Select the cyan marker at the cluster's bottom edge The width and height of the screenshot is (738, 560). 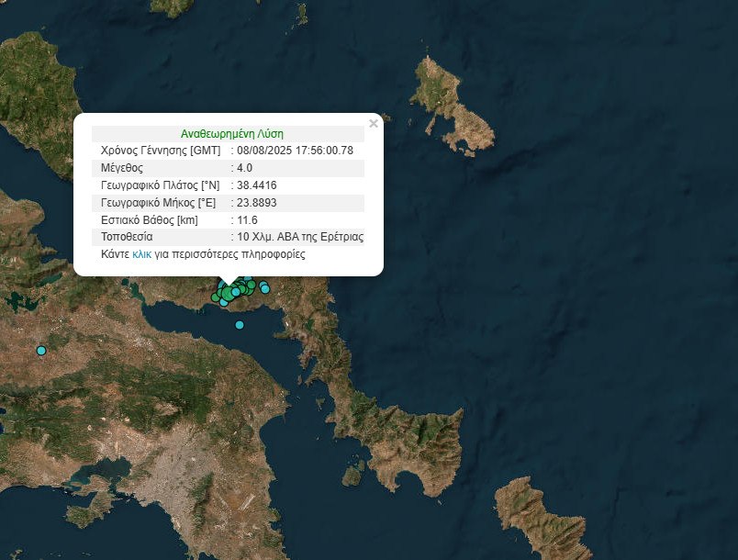point(223,302)
